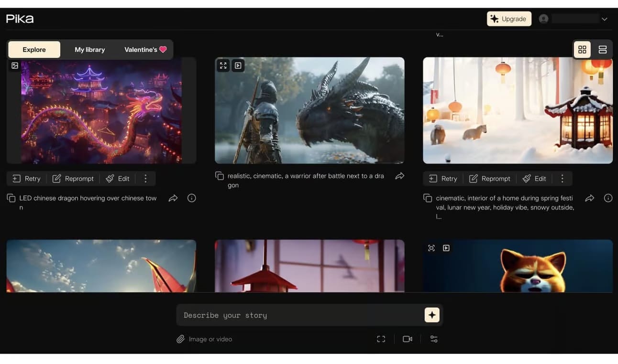Viewport: 618px width, 364px height.
Task: Open the aspect ratio frame options
Action: (x=381, y=339)
